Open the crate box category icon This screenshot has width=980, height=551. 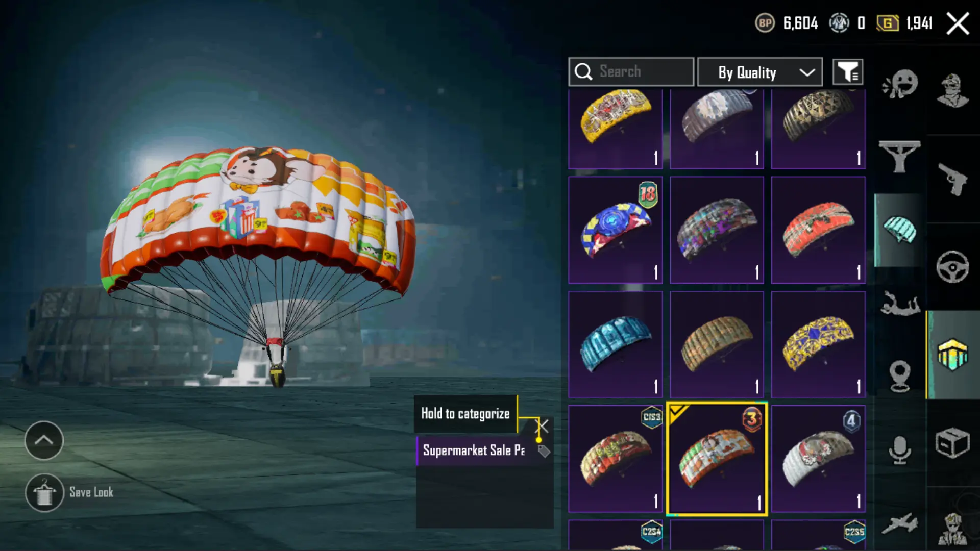[x=952, y=442]
